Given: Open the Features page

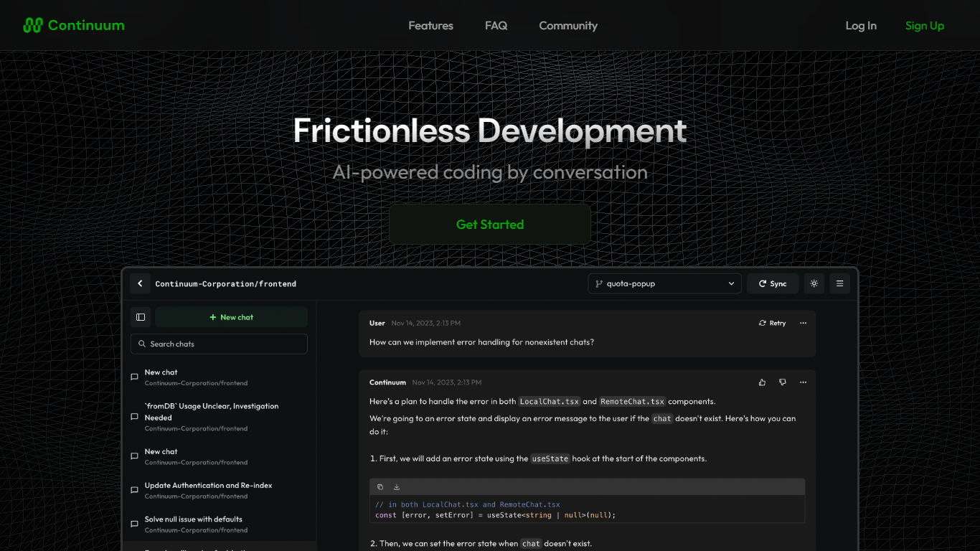Looking at the screenshot, I should tap(430, 26).
